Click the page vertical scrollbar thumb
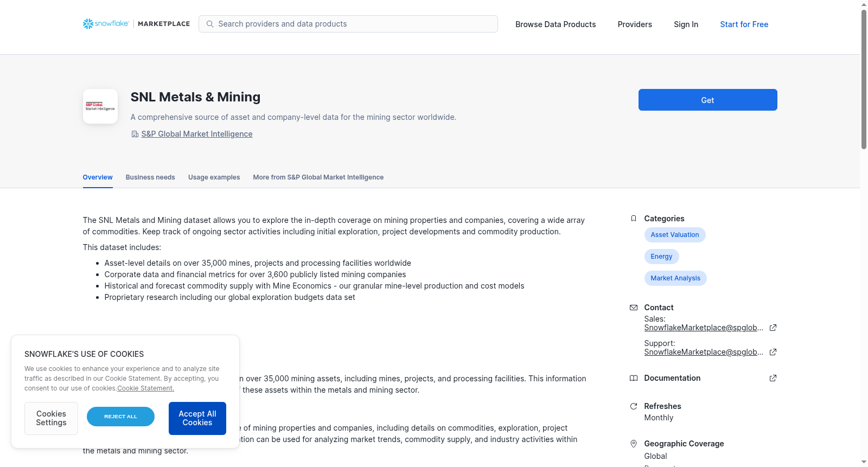The width and height of the screenshot is (868, 467). (864, 79)
